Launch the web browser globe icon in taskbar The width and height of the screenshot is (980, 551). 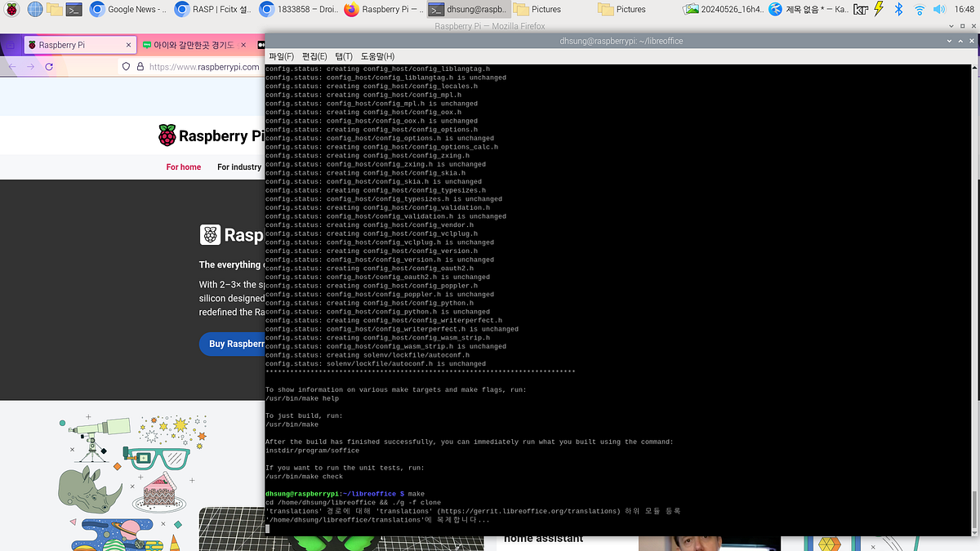[x=34, y=10]
